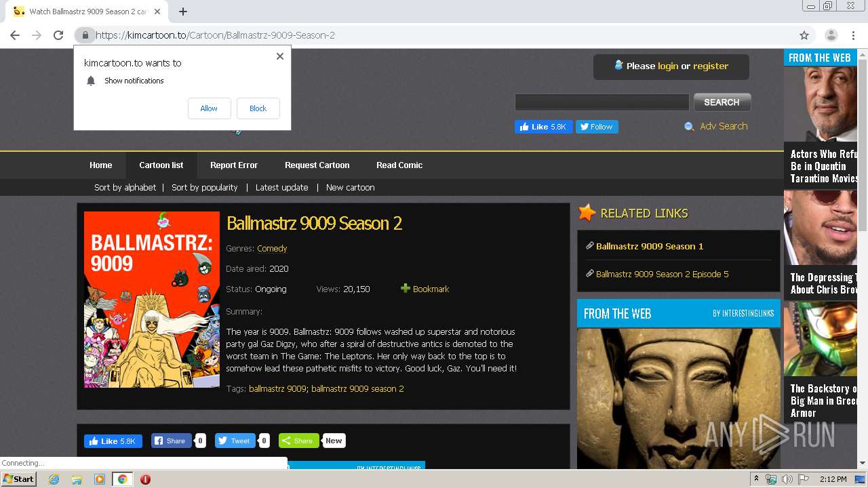Open New cartoon list
The image size is (868, 488).
[351, 187]
